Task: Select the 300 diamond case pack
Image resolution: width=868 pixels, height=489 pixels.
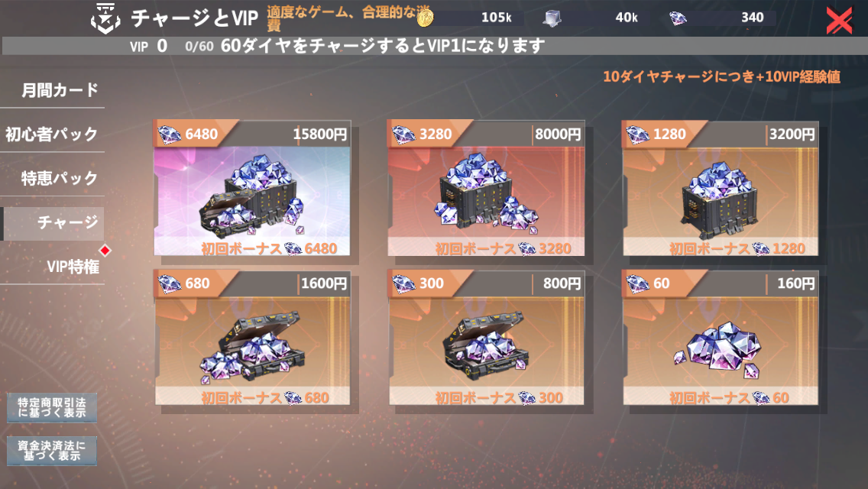Action: [486, 337]
